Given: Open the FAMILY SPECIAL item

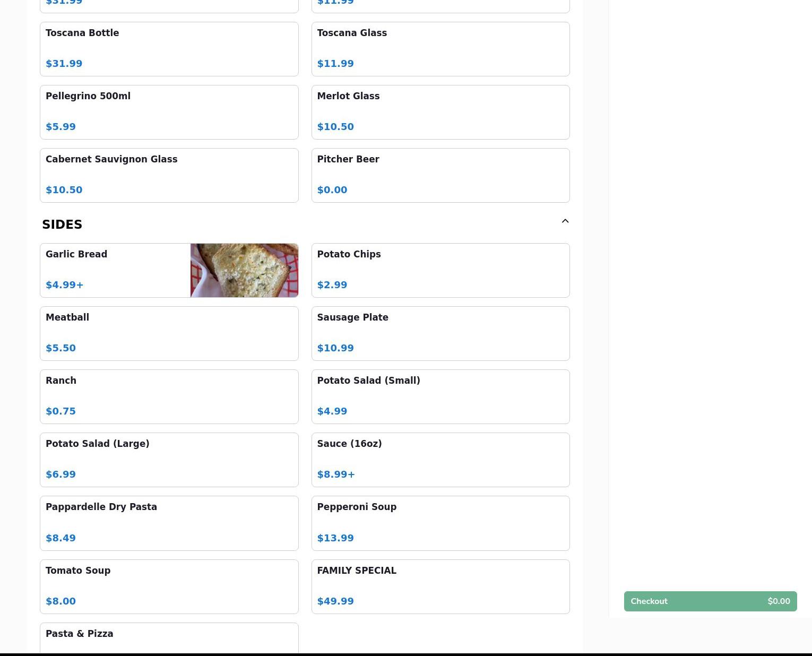Looking at the screenshot, I should tap(440, 586).
